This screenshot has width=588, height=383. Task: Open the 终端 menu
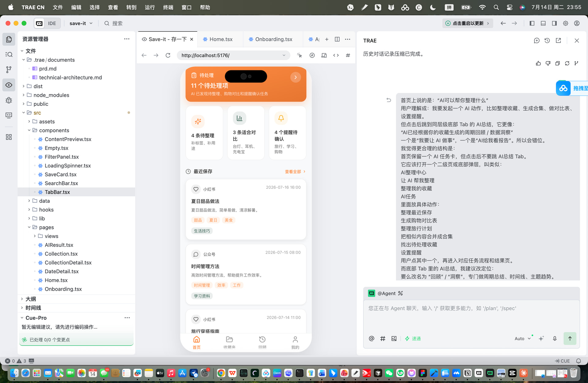coord(168,7)
